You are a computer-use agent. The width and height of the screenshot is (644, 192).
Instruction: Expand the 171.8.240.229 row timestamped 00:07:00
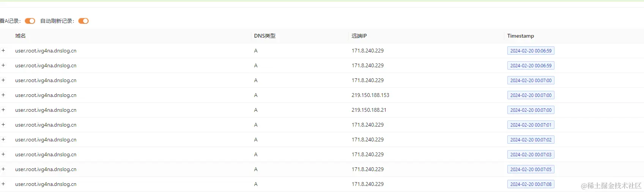[3, 80]
